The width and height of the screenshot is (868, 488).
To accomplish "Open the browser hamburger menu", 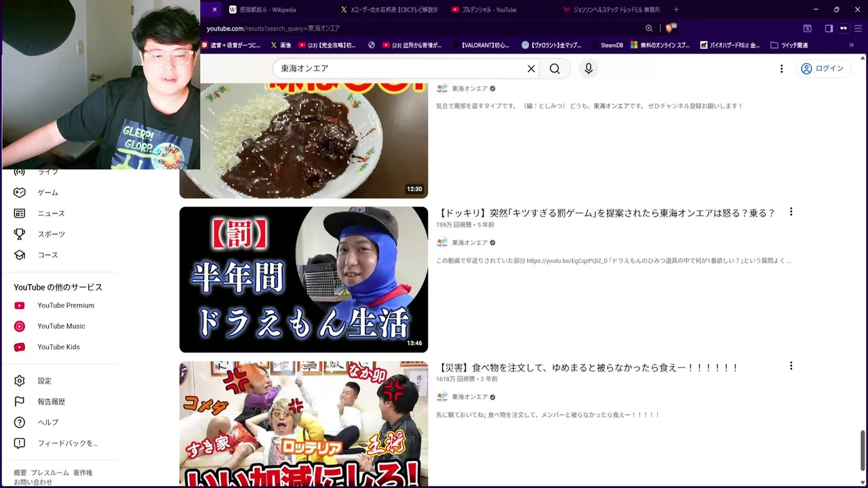I will pyautogui.click(x=859, y=28).
